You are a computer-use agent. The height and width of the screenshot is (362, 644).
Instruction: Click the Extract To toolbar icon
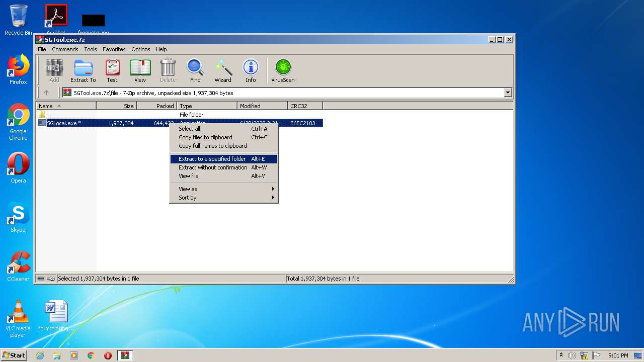83,70
